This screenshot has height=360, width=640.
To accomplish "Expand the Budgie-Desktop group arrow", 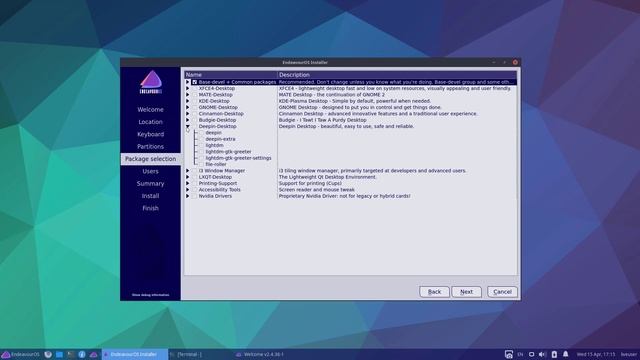I will 188,120.
